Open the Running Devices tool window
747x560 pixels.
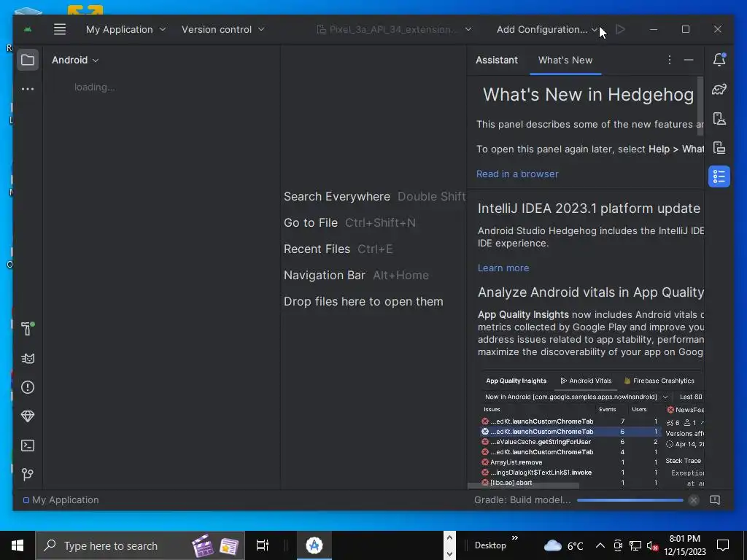[719, 147]
